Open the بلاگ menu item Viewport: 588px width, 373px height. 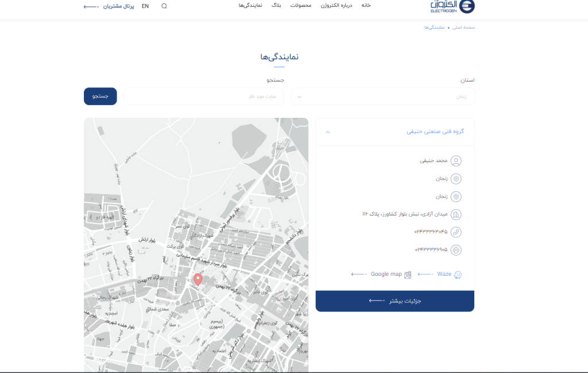click(276, 6)
